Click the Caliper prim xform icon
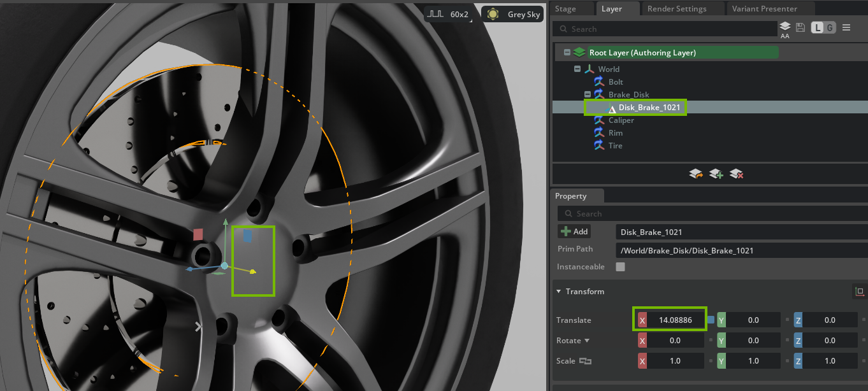This screenshot has width=868, height=391. (599, 120)
